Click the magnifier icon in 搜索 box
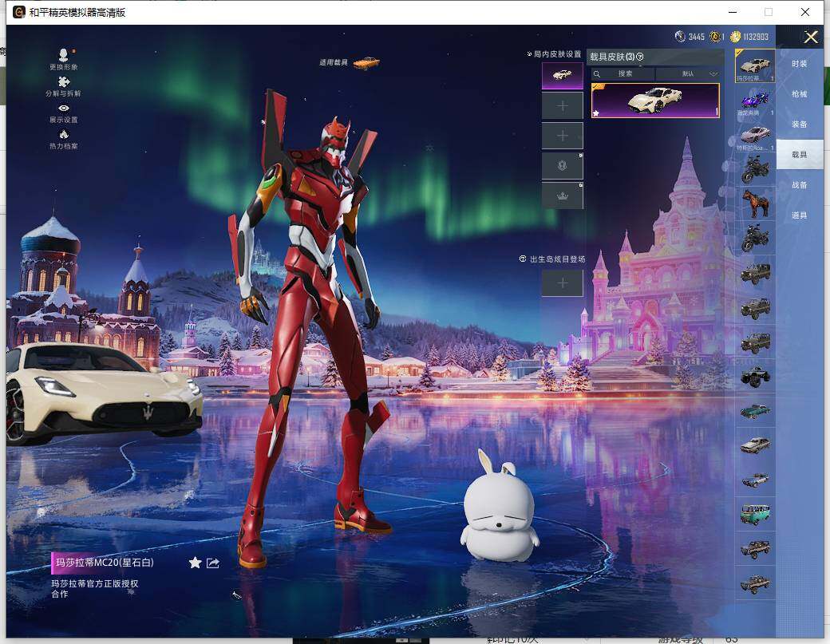Screen dimensions: 830x644 [597, 73]
